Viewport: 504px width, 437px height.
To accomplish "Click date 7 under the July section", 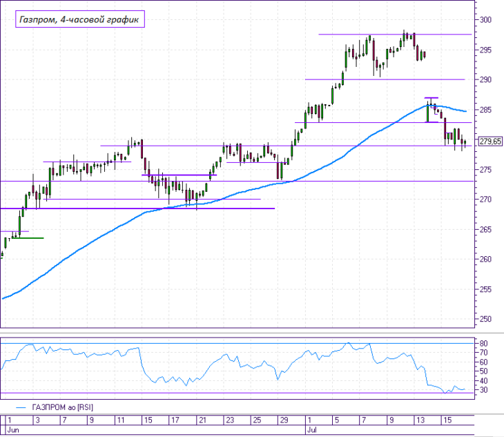I will [364, 420].
